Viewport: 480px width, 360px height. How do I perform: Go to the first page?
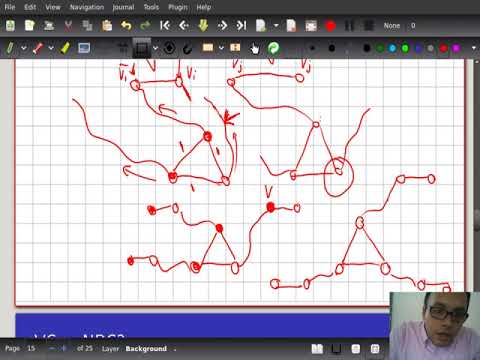(x=165, y=26)
